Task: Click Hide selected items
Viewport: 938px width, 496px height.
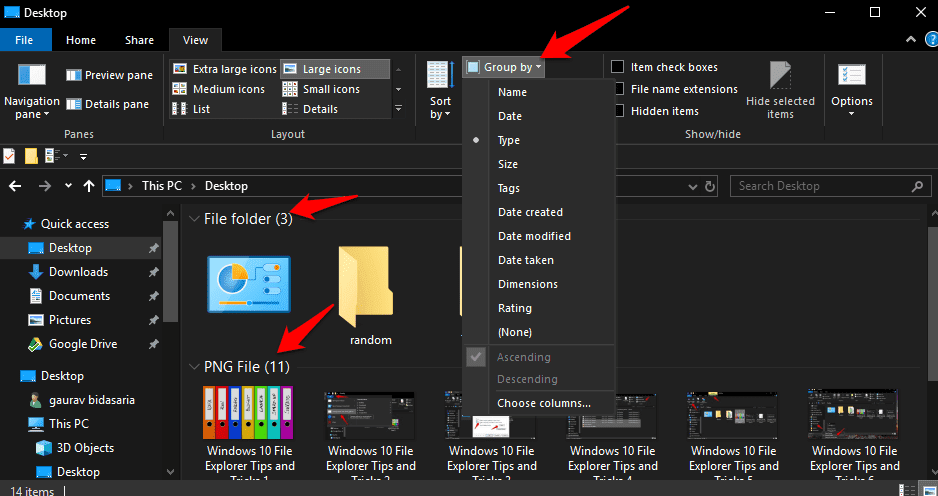Action: (780, 90)
